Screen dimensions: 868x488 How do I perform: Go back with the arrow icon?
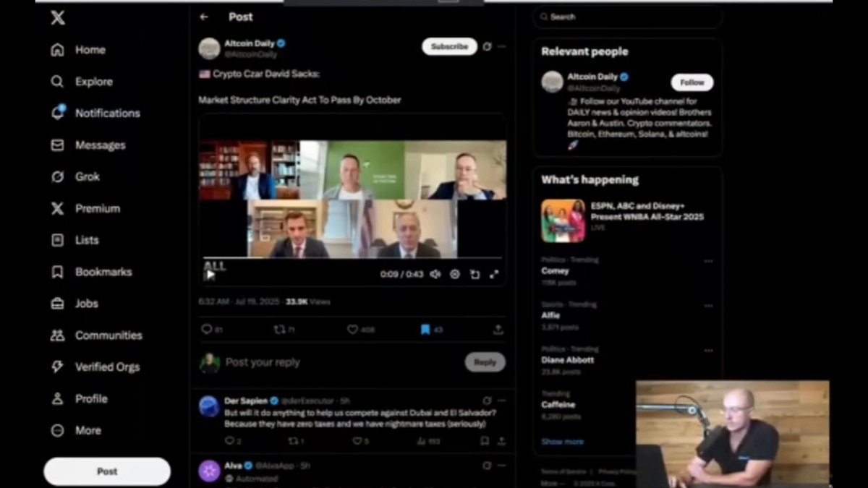point(204,17)
